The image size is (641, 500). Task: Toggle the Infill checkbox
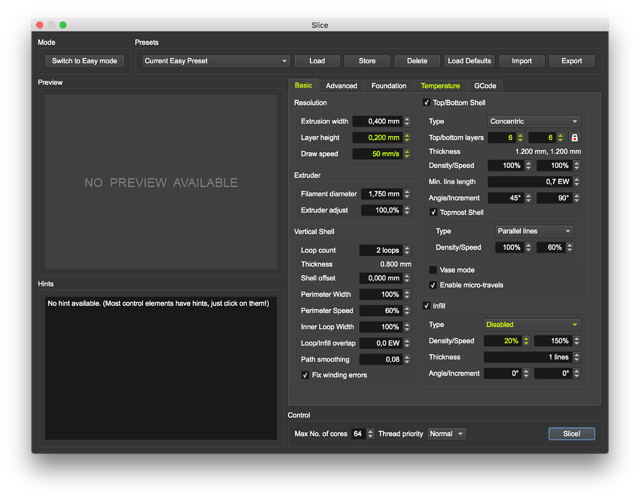coord(426,306)
